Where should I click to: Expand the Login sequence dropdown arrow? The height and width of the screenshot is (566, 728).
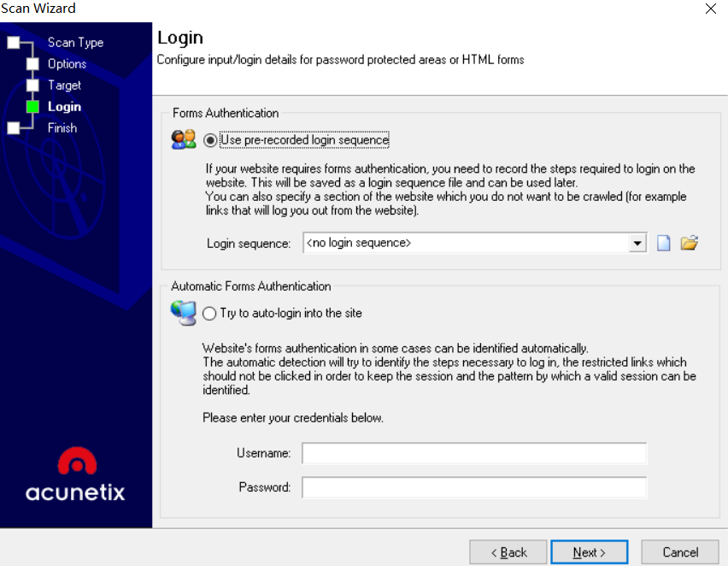pyautogui.click(x=637, y=243)
